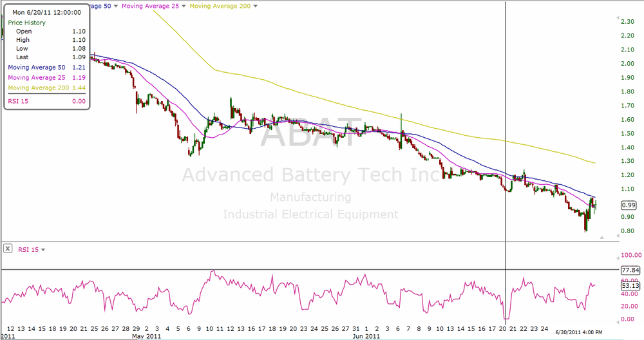Click the tooltip's "RSI 15" row
The height and width of the screenshot is (340, 644).
click(x=47, y=101)
